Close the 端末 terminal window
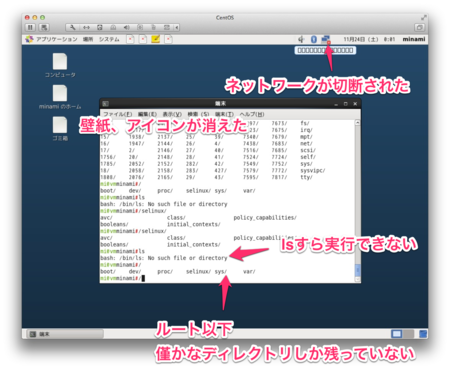Viewport: 450px width, 369px height. (x=355, y=104)
